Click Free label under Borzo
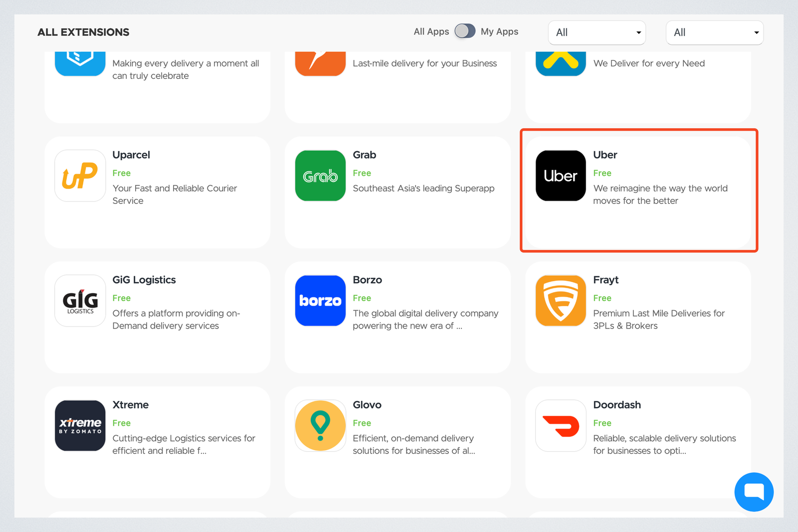798x532 pixels. [362, 298]
